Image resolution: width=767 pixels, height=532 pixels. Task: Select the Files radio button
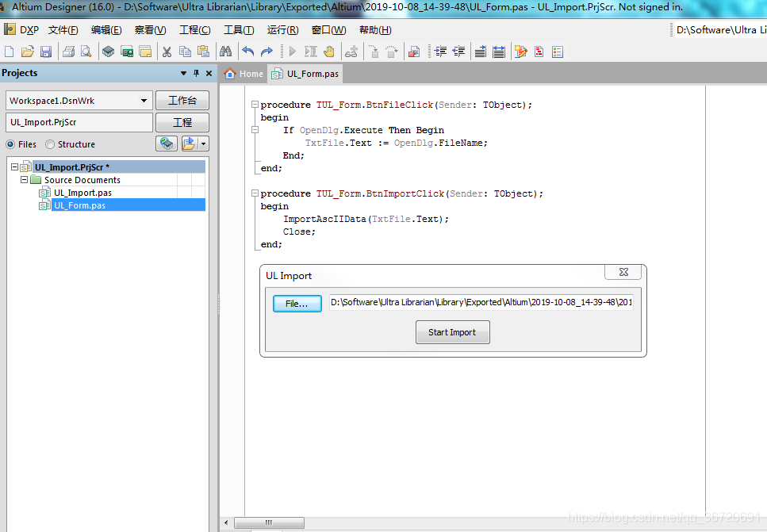click(10, 144)
